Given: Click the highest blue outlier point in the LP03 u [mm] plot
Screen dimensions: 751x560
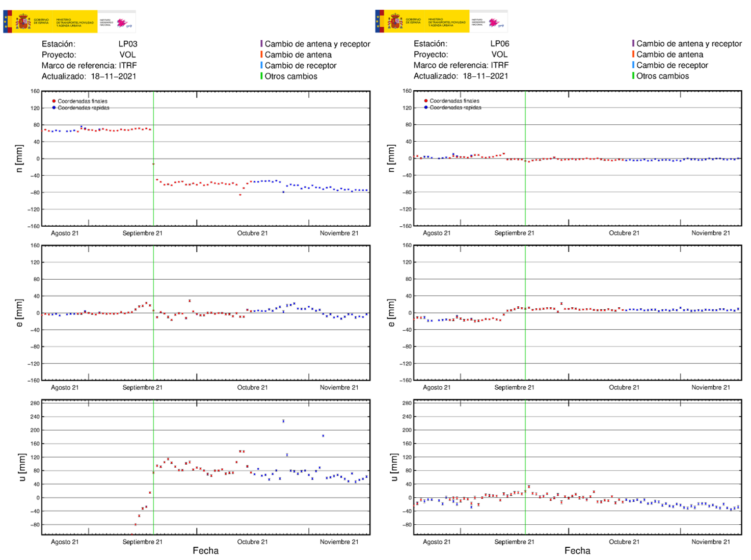Looking at the screenshot, I should [283, 421].
